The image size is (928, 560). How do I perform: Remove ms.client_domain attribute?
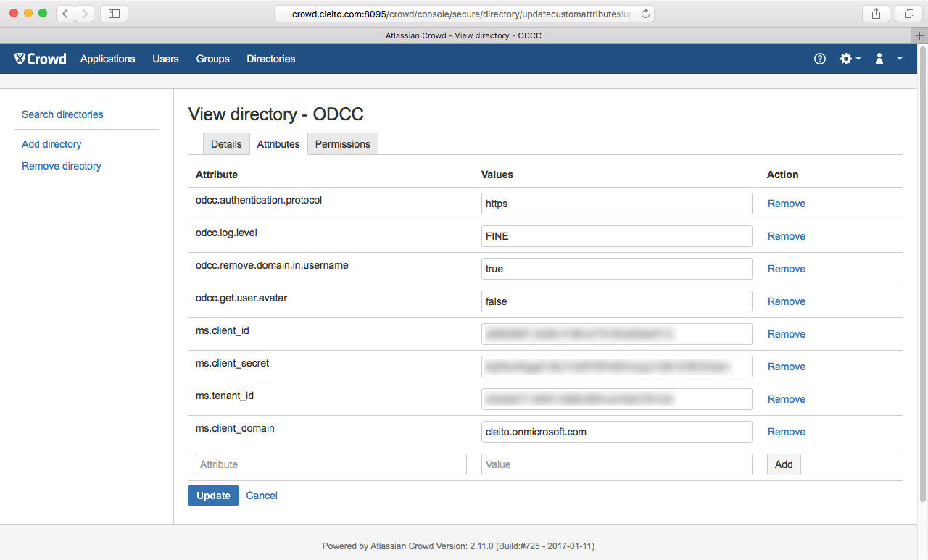pyautogui.click(x=787, y=432)
